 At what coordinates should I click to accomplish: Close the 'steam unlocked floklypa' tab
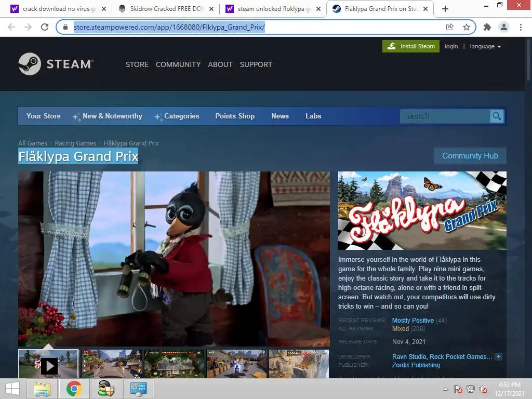pyautogui.click(x=318, y=9)
